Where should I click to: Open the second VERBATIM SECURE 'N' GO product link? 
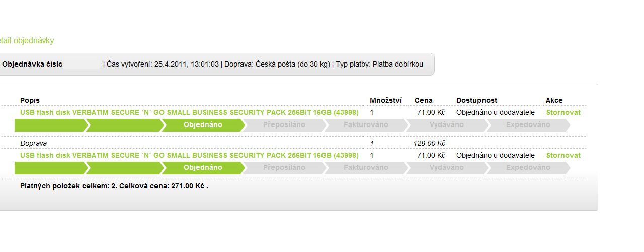[189, 155]
